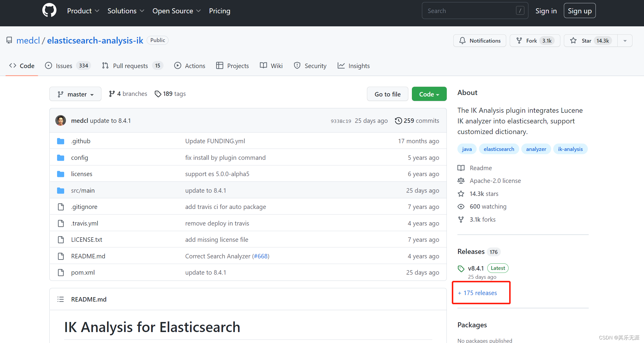Click the medcl avatar thumbnail
Screen dimensions: 644x343
(x=61, y=120)
